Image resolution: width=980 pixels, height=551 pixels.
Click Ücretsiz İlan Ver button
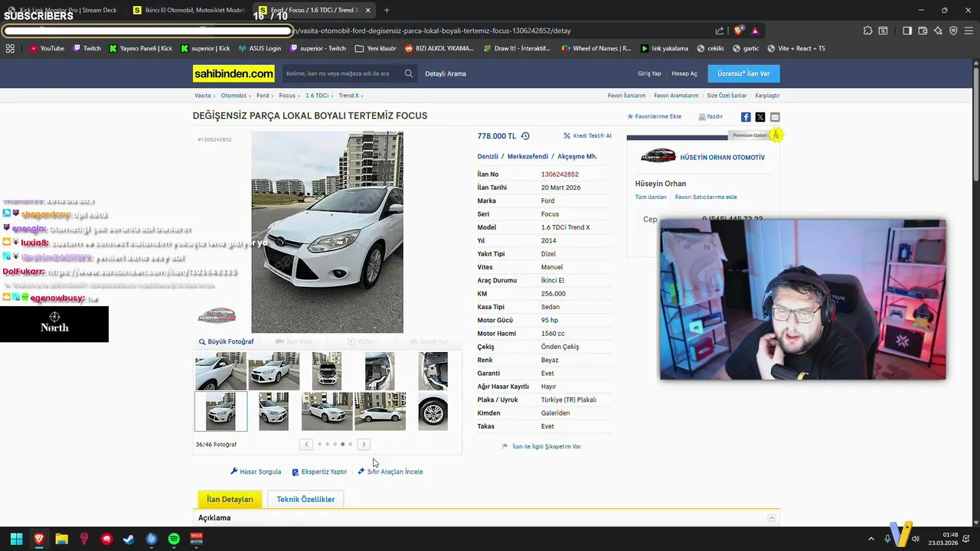click(x=743, y=73)
